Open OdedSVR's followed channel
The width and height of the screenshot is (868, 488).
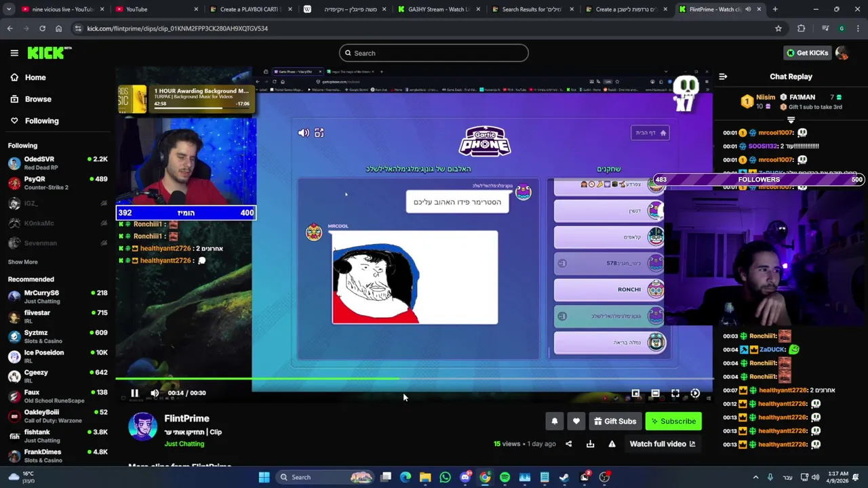tap(58, 163)
